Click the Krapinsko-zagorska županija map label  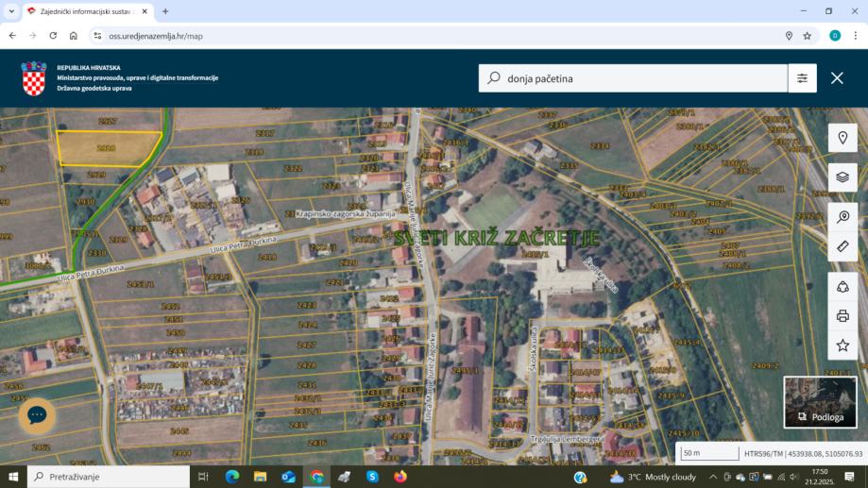pos(346,213)
